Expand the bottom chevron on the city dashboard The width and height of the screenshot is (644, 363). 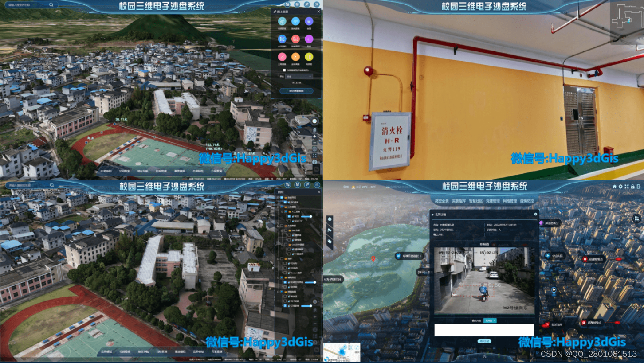coord(484,356)
